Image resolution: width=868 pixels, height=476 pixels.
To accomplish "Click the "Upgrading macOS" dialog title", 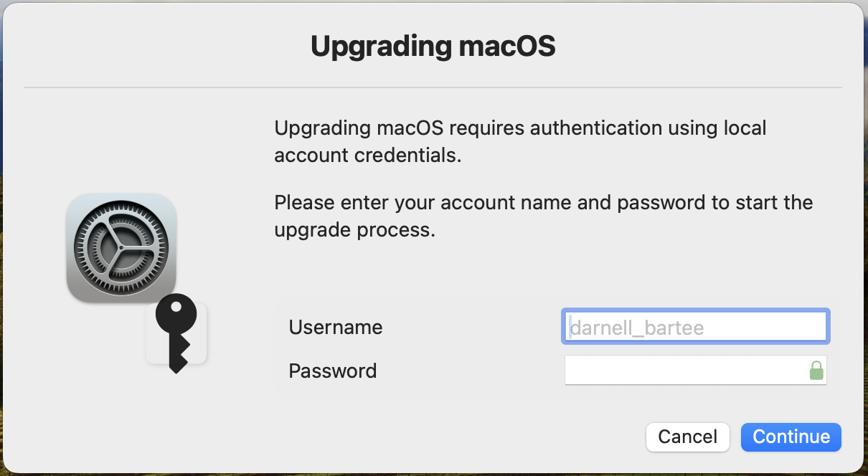I will coord(433,47).
